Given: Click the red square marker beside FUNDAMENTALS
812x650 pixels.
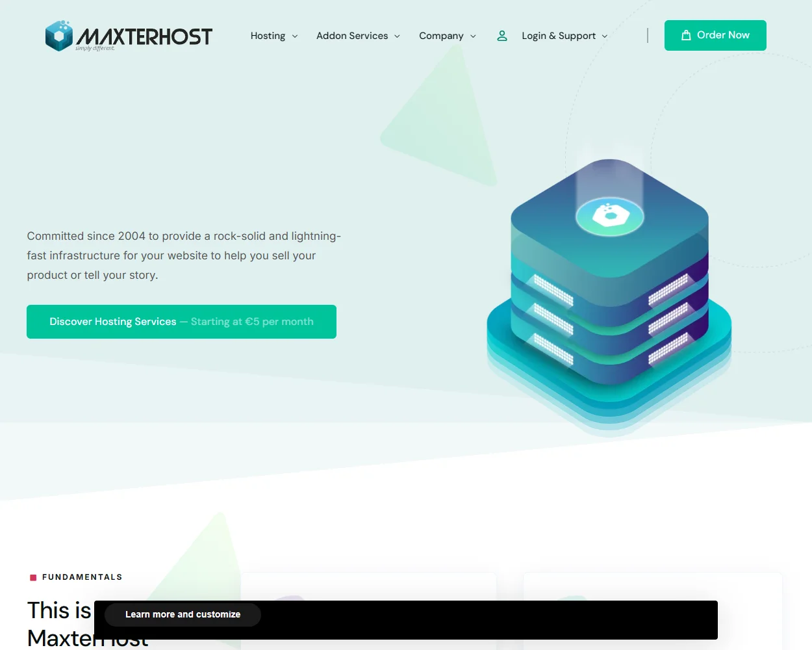Looking at the screenshot, I should click(x=32, y=577).
